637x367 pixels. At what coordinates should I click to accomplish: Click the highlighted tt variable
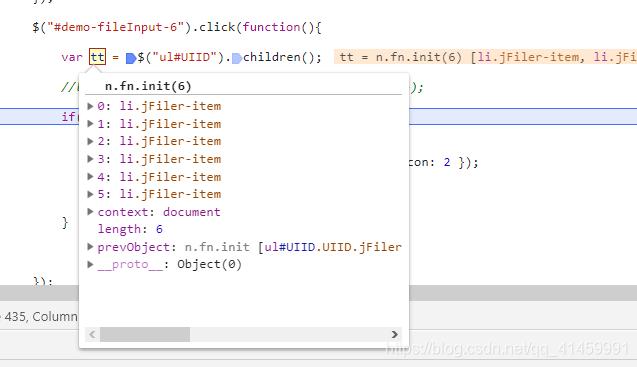tap(98, 57)
